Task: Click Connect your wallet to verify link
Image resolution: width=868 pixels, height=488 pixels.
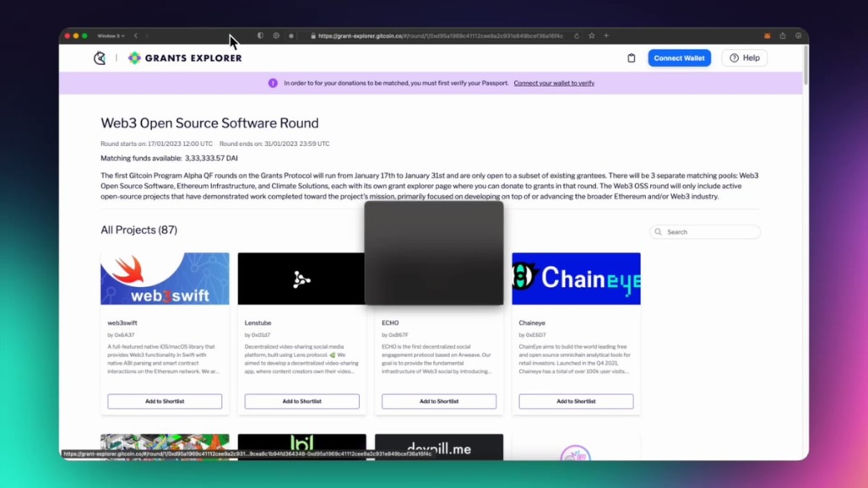Action: pos(554,83)
